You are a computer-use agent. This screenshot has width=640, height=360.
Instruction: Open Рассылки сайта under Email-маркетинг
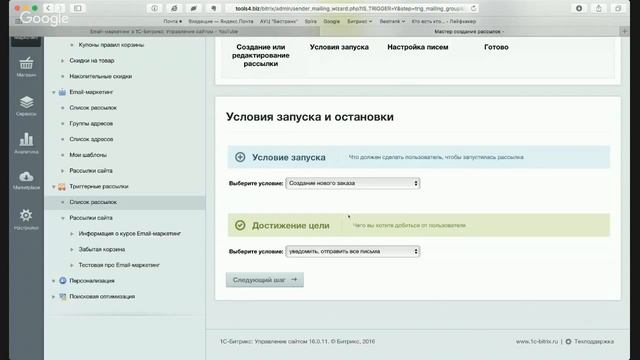tap(91, 171)
